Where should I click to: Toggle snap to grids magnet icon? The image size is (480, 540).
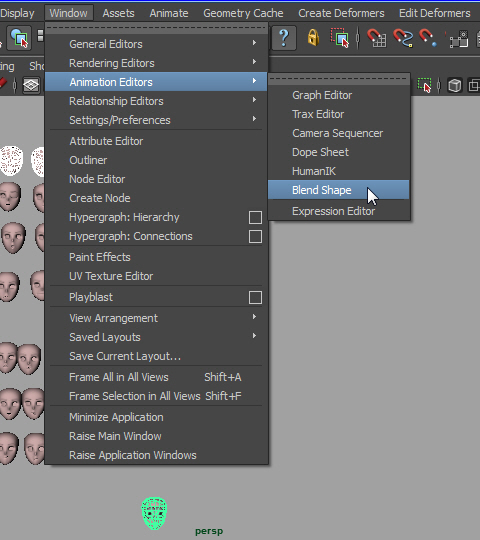coord(377,38)
